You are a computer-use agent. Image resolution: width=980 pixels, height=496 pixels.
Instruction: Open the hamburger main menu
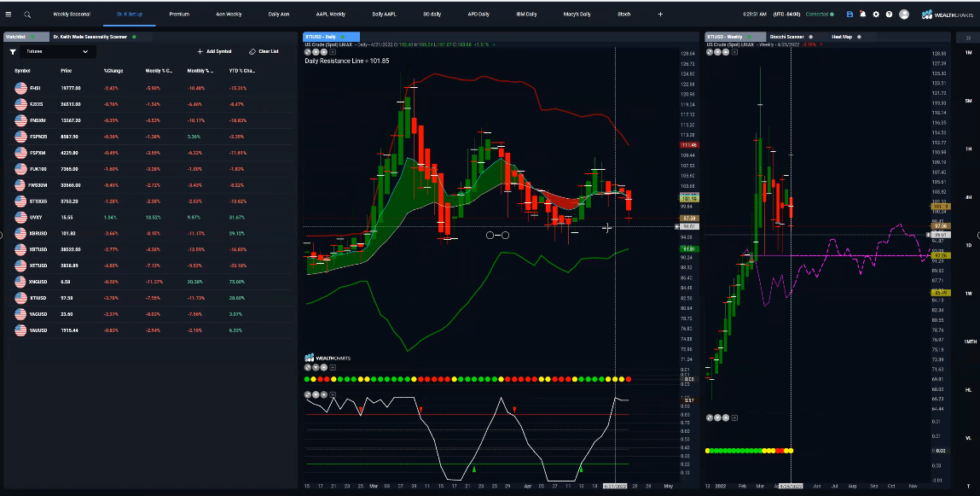pos(9,14)
